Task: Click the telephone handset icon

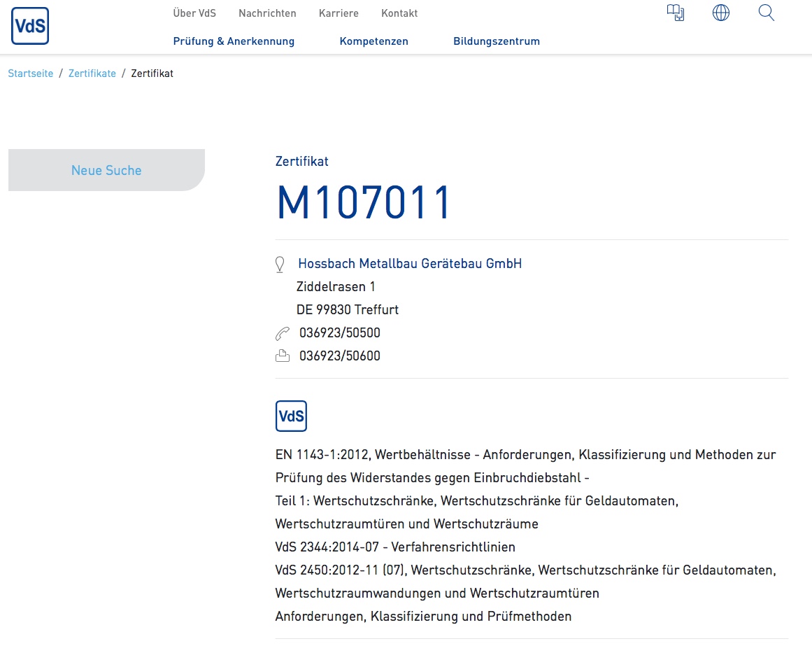Action: (x=283, y=334)
